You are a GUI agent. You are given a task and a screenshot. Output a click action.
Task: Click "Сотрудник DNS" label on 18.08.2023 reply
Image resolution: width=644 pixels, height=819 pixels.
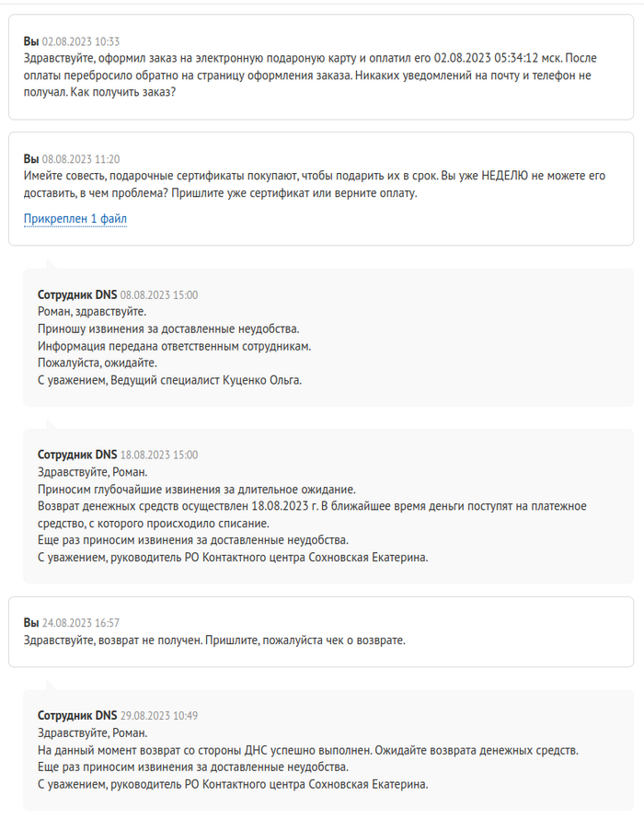click(77, 455)
